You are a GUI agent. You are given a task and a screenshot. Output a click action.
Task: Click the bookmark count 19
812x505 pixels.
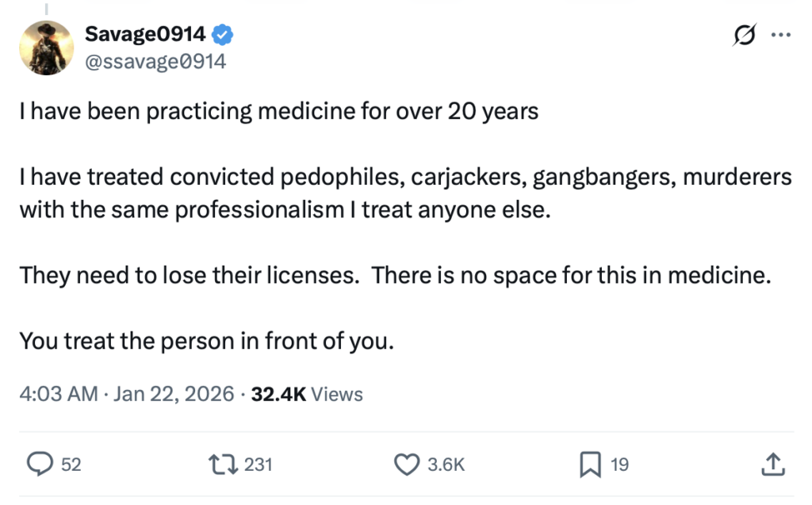coord(619,465)
